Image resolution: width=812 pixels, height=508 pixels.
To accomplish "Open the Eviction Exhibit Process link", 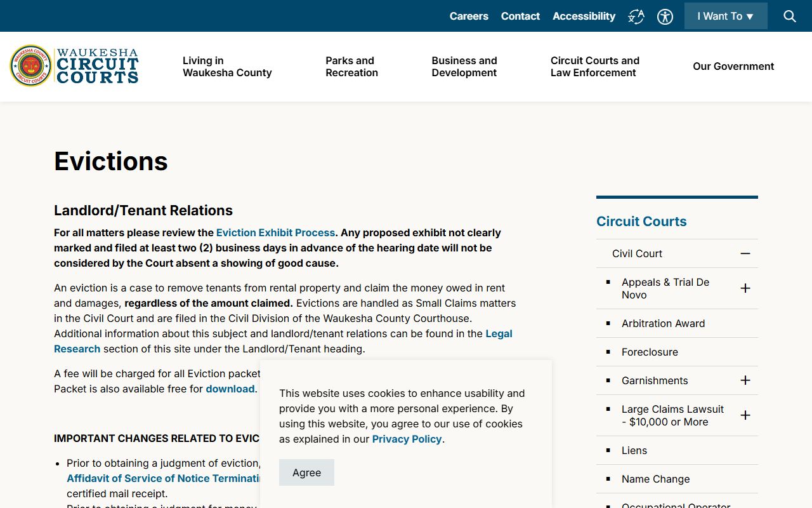I will pos(275,233).
